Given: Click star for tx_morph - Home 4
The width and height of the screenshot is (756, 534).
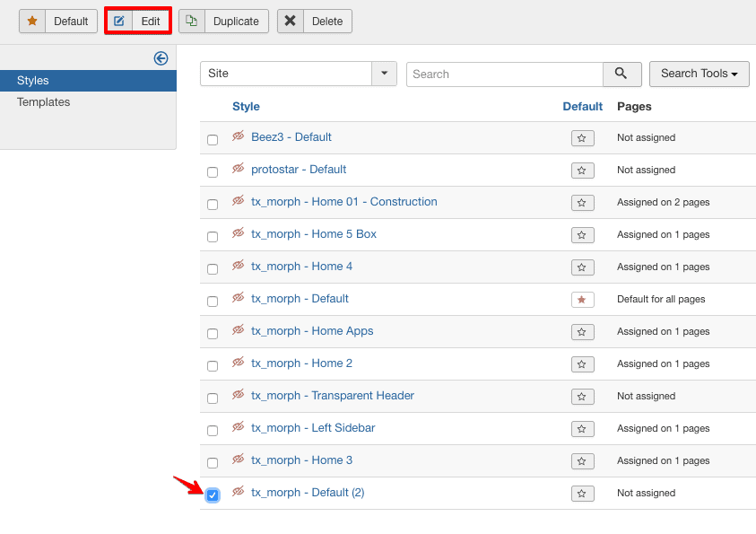Looking at the screenshot, I should [582, 267].
